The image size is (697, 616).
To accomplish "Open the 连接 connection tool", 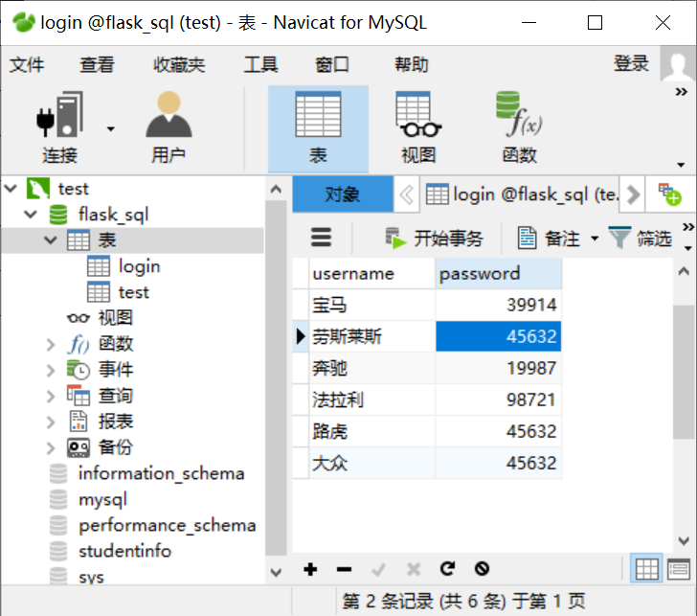I will [59, 127].
